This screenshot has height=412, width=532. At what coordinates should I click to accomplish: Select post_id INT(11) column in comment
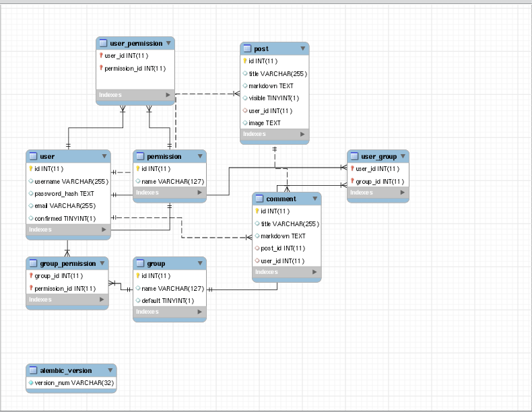[x=283, y=248]
